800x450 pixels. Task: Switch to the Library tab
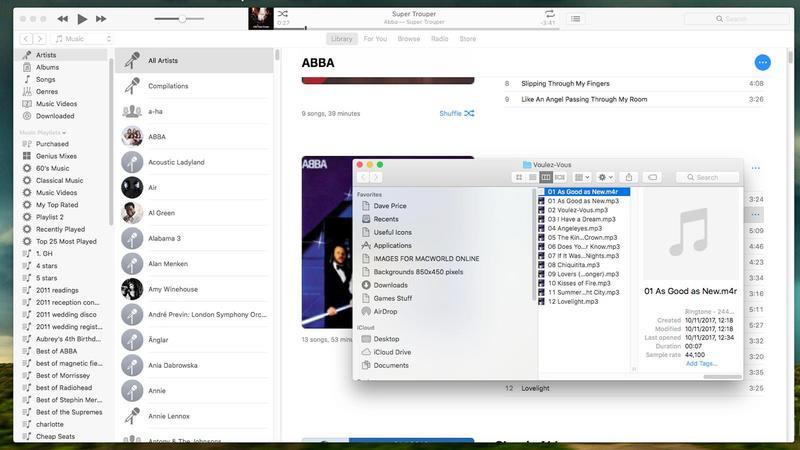pos(341,39)
